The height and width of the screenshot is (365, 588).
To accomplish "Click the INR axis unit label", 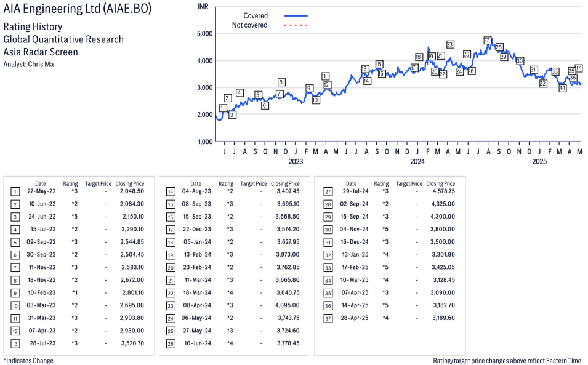I will (x=203, y=7).
